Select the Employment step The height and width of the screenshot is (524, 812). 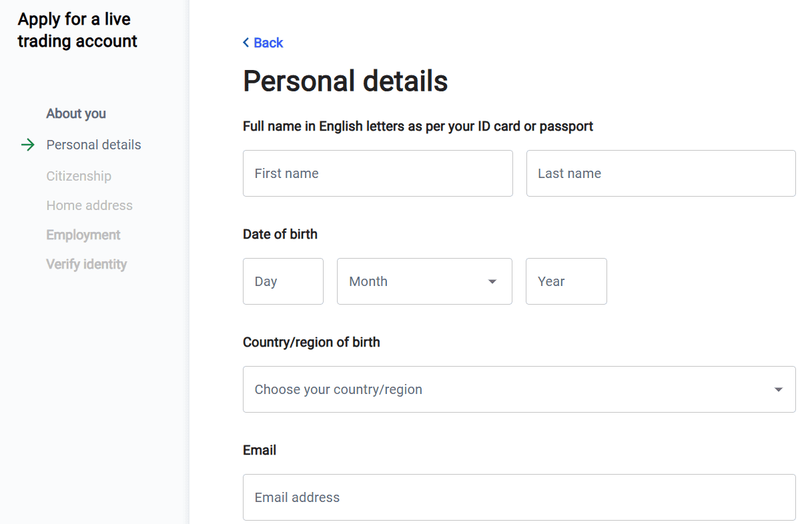tap(83, 235)
